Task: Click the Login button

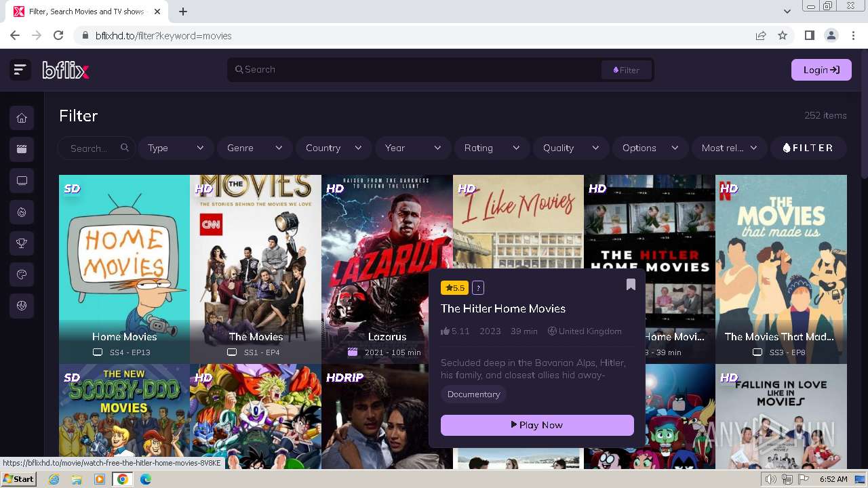Action: (x=821, y=69)
